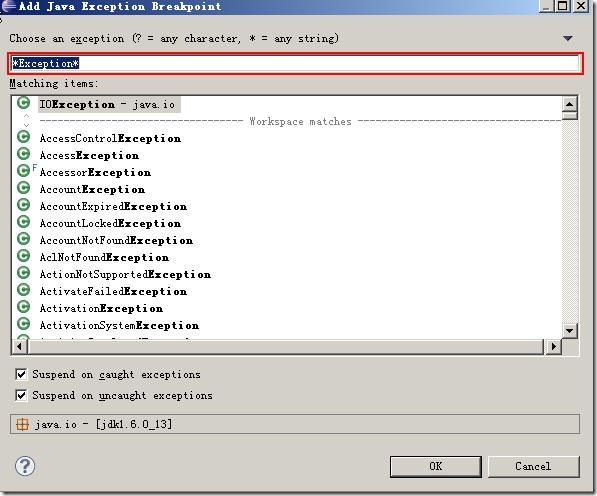Click the horizontal scroll right arrow
The image size is (597, 496).
554,346
